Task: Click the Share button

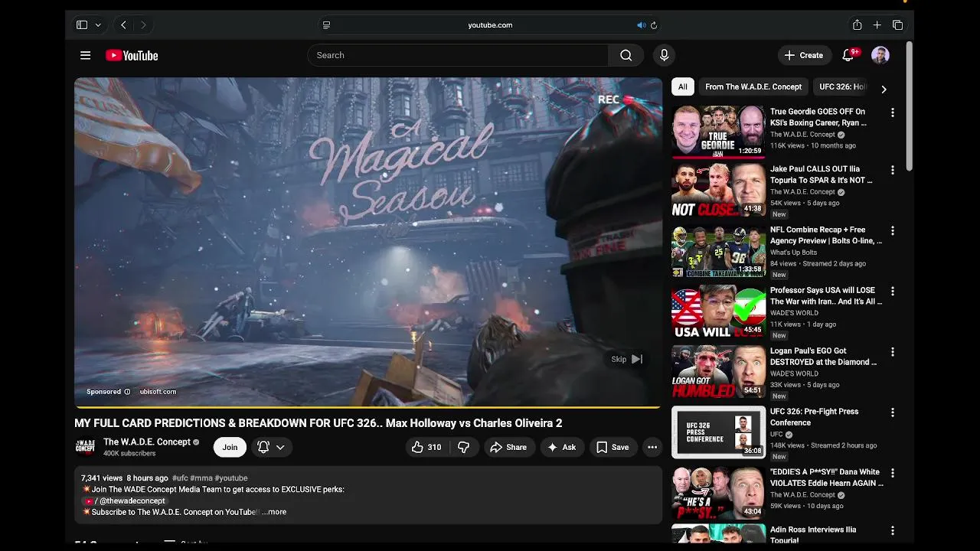Action: (x=508, y=447)
